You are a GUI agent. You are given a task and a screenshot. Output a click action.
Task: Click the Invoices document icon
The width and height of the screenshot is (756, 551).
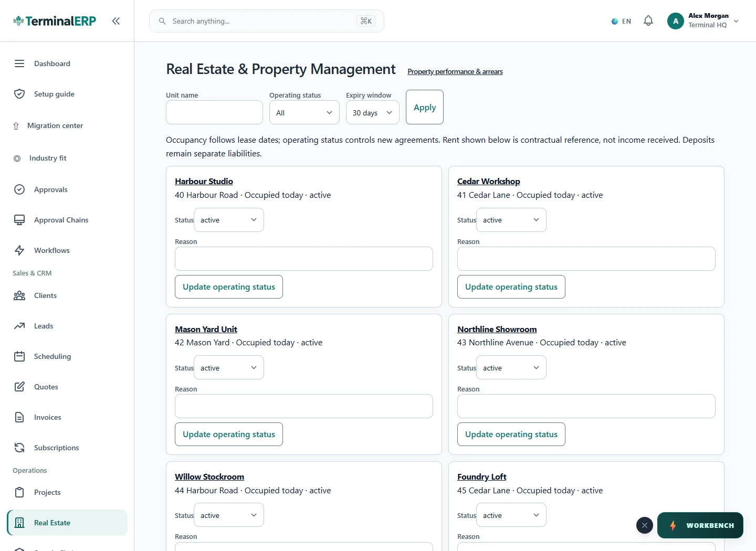(x=19, y=417)
